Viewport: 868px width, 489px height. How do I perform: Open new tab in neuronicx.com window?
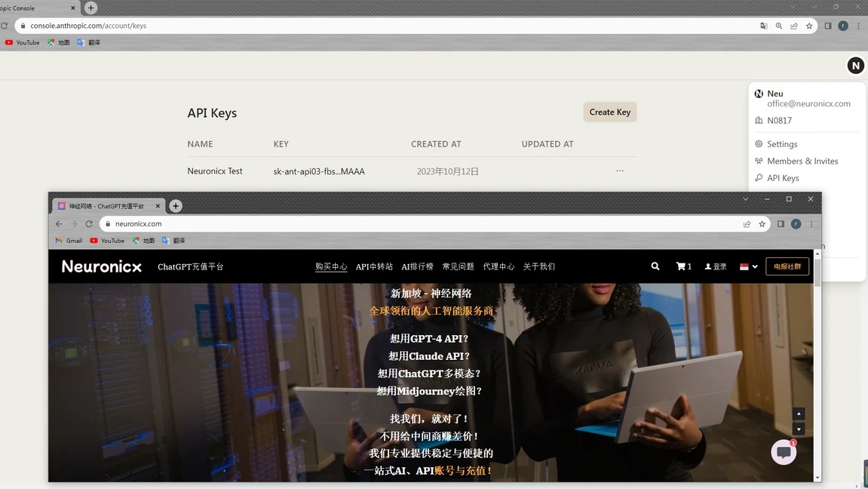(x=176, y=206)
